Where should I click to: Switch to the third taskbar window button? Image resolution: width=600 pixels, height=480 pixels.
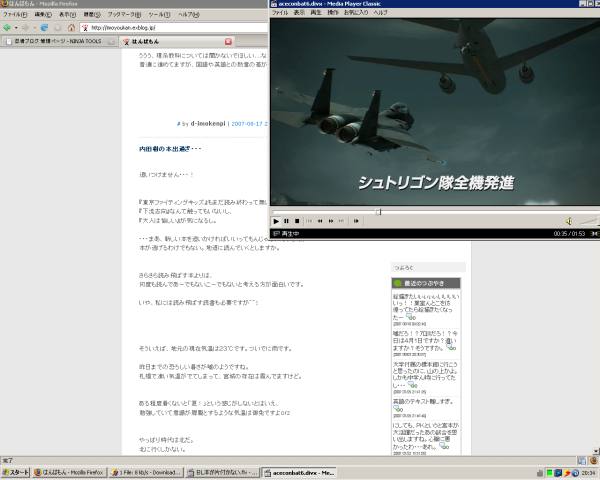click(222, 473)
